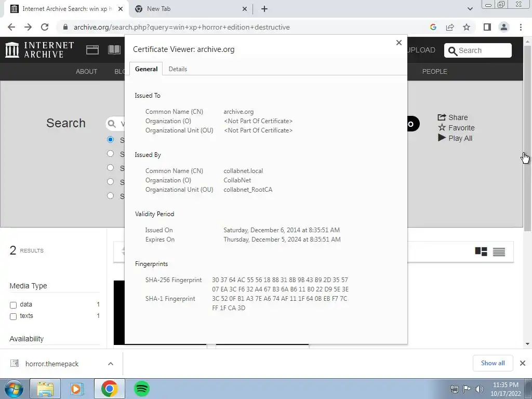
Task: Open the tab search dropdown
Action: pos(470,9)
